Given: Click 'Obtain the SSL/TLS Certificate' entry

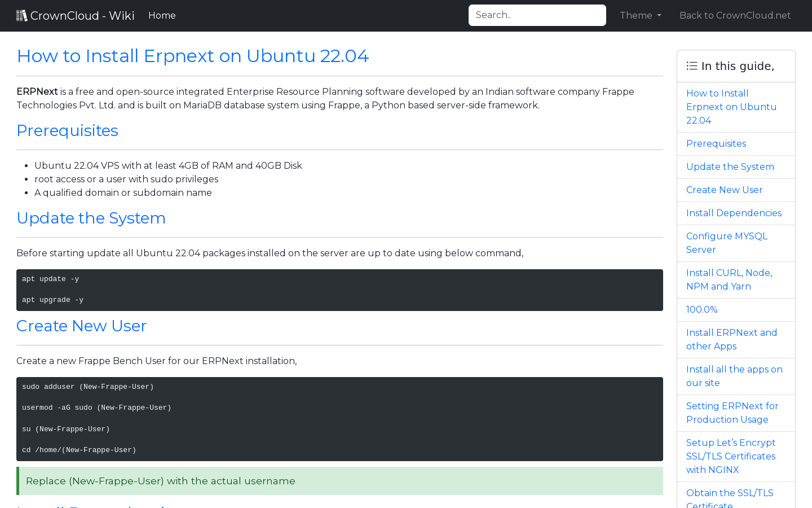Looking at the screenshot, I should [x=730, y=497].
